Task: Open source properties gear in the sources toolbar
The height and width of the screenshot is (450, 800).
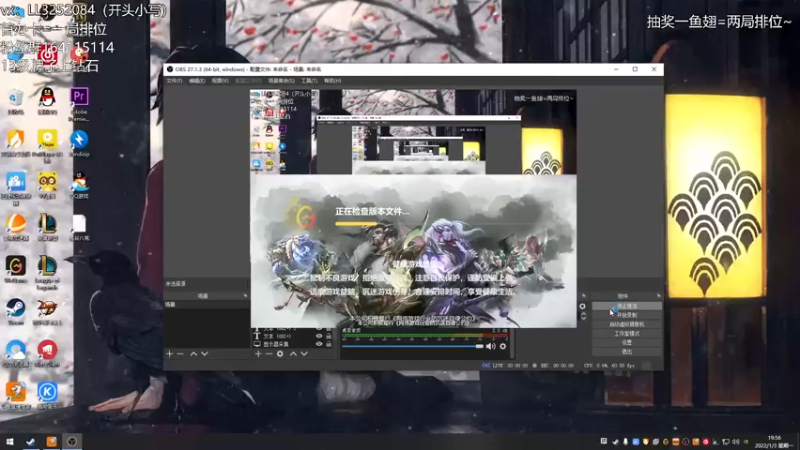Action: click(280, 354)
